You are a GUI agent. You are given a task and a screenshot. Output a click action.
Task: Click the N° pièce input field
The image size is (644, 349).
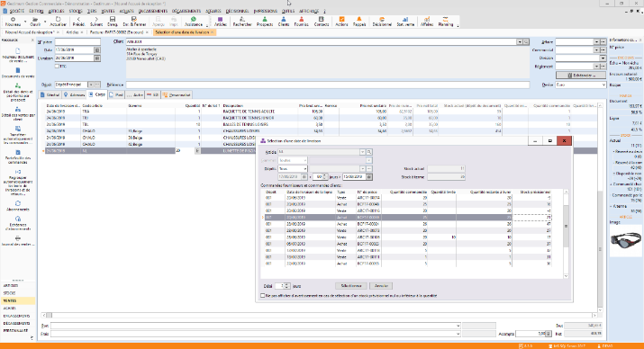(77, 42)
